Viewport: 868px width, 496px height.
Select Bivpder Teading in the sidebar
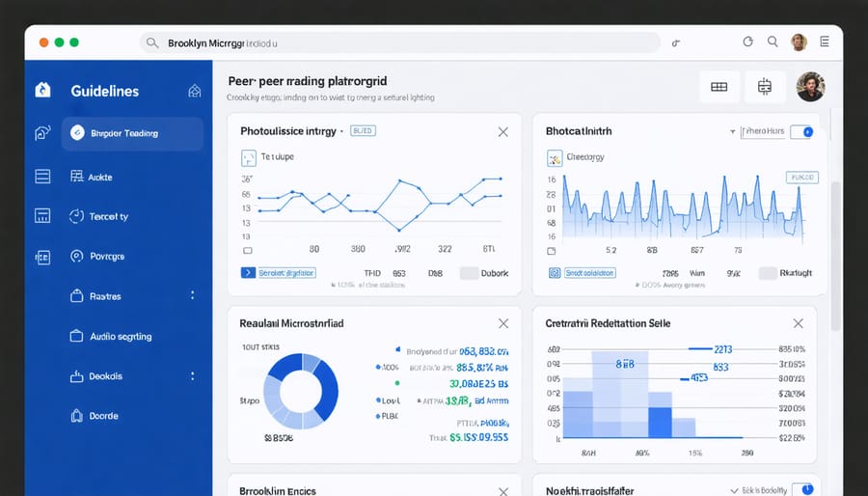coord(132,133)
